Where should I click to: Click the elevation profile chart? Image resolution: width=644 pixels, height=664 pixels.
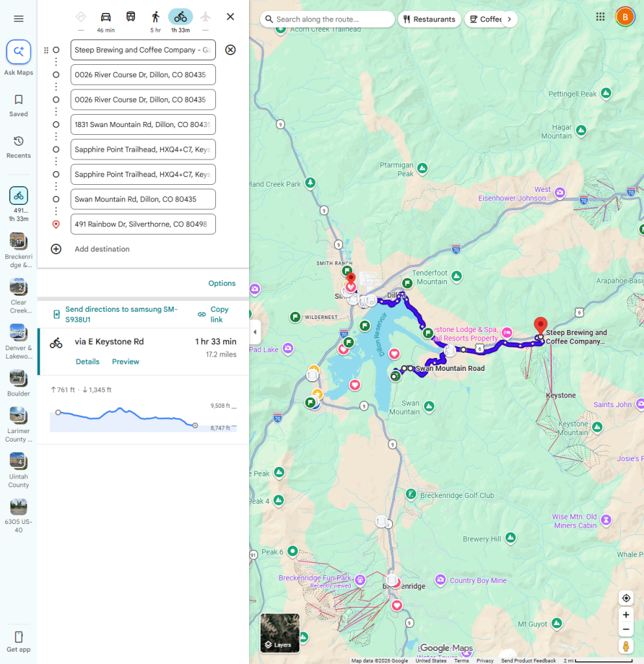point(143,418)
